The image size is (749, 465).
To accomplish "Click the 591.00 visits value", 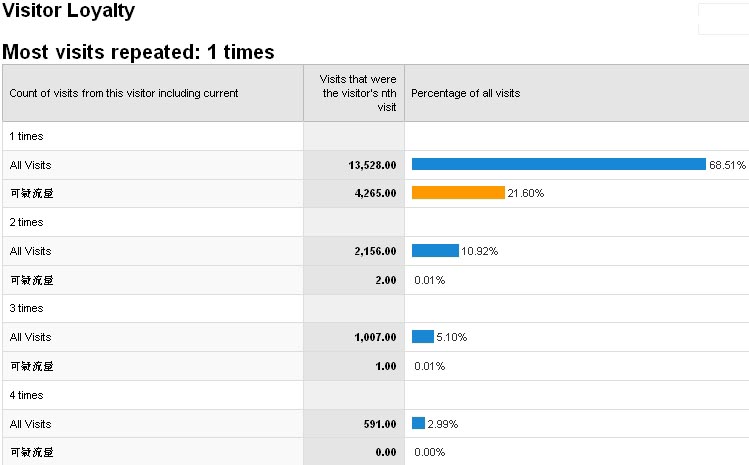I will point(379,424).
